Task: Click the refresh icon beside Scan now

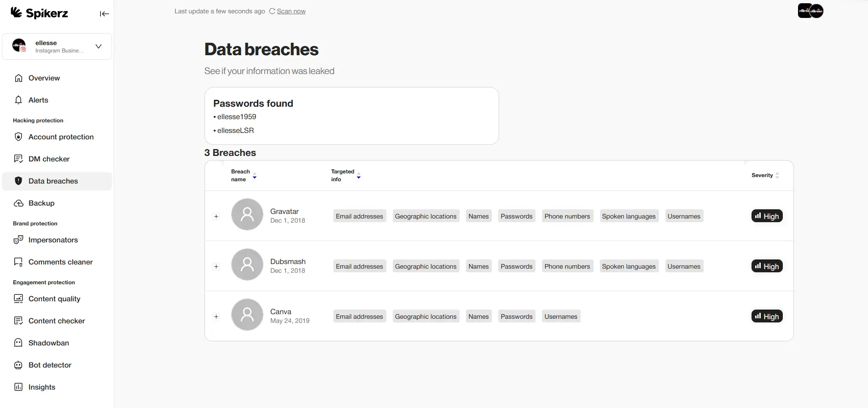Action: [272, 11]
